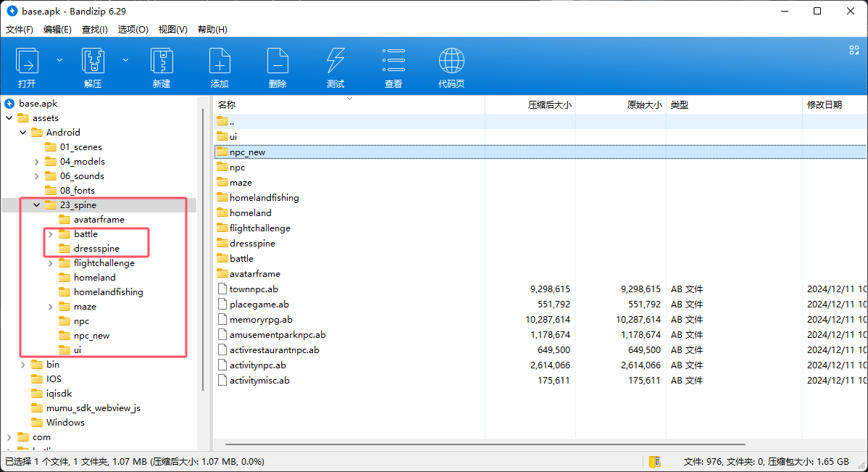
Task: Expand the flightchallenge folder in the tree
Action: tap(51, 263)
